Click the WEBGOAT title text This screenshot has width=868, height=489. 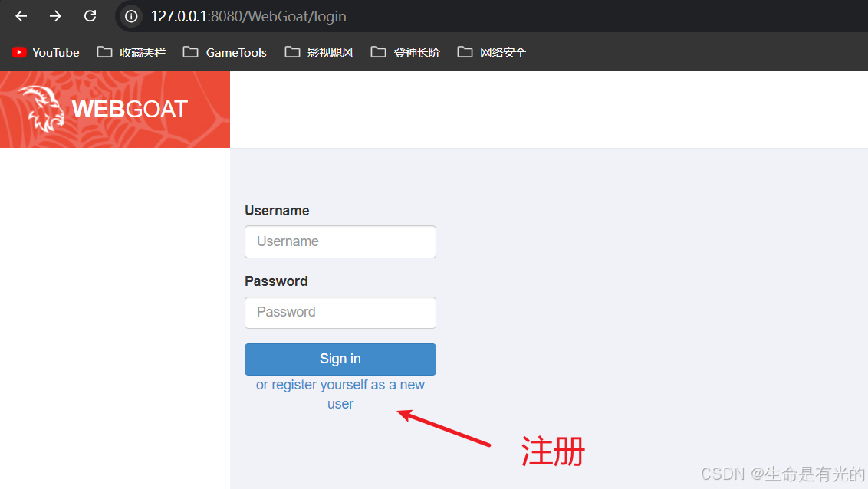click(x=130, y=109)
